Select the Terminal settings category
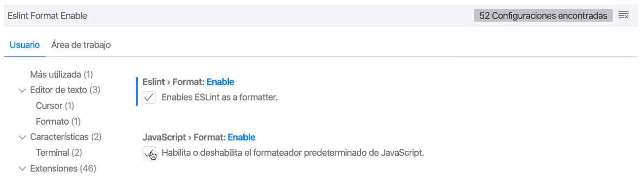The width and height of the screenshot is (644, 179). click(x=59, y=153)
